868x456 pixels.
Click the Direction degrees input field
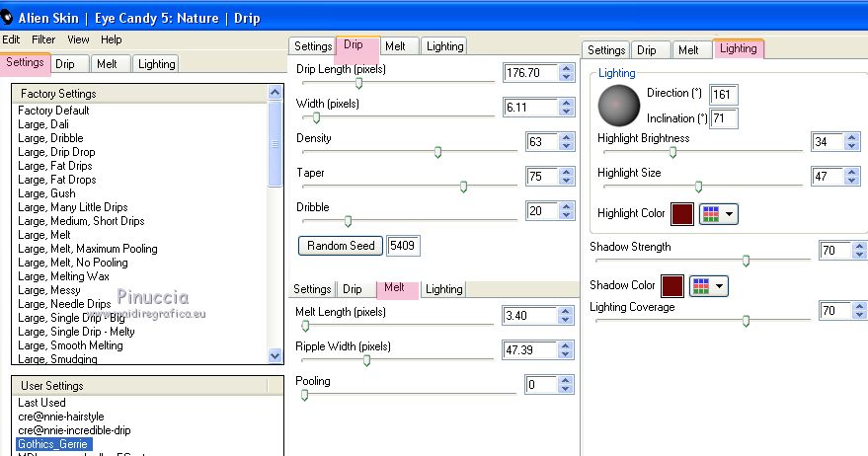[723, 94]
